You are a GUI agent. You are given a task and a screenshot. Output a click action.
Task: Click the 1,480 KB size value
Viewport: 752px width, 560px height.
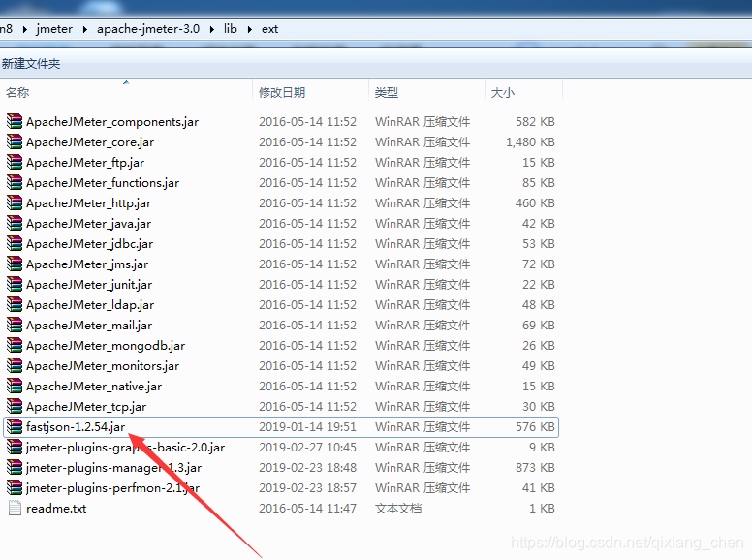pyautogui.click(x=530, y=141)
